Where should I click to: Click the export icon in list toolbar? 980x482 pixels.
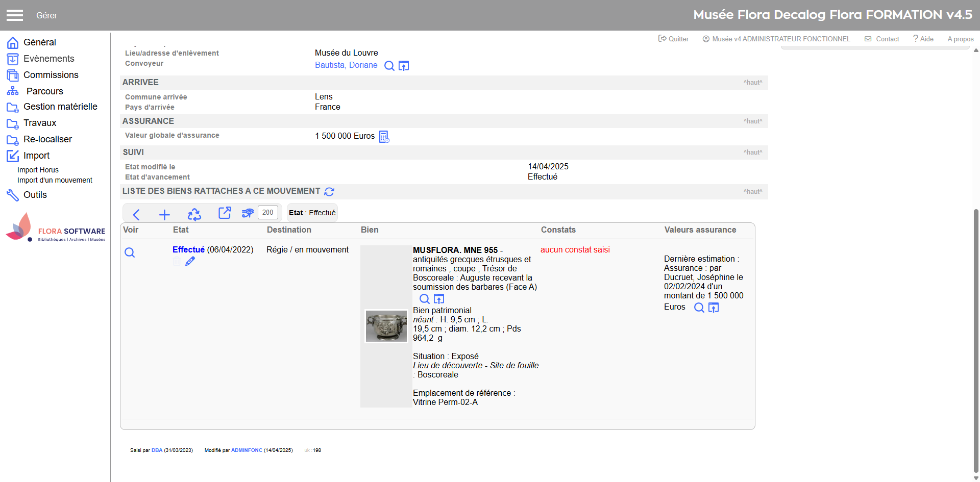(x=225, y=213)
